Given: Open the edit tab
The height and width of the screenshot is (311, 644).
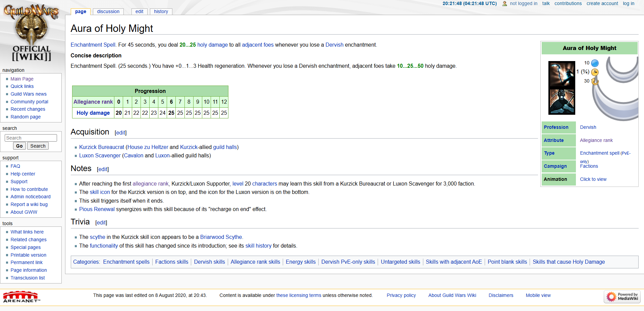Looking at the screenshot, I should click(140, 11).
